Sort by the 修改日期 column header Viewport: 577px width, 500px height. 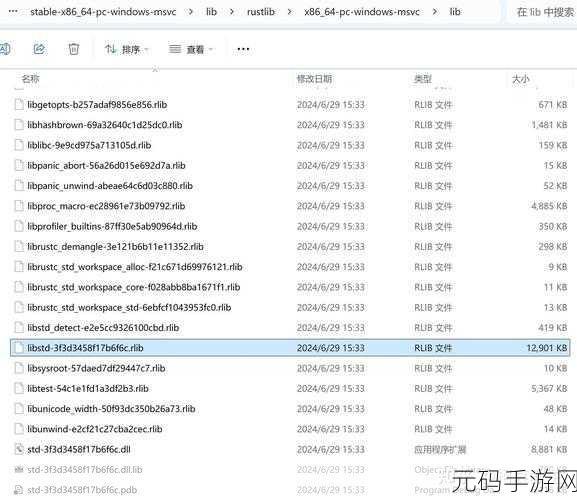314,79
